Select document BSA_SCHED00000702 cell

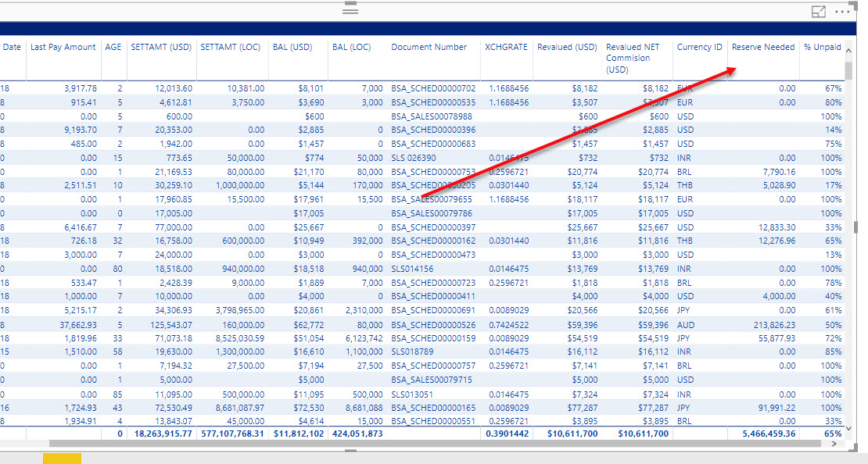(x=433, y=88)
